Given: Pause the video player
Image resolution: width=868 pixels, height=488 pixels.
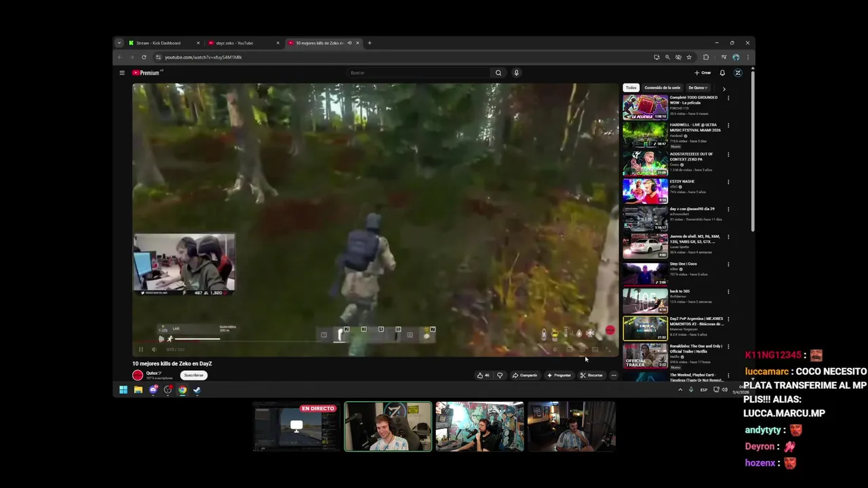Looking at the screenshot, I should (x=141, y=350).
